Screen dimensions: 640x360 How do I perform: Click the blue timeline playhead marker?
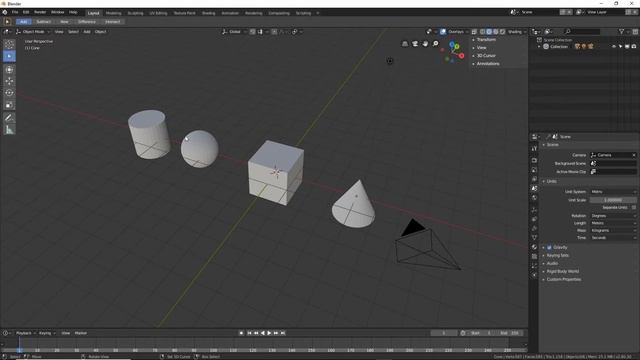pos(19,350)
